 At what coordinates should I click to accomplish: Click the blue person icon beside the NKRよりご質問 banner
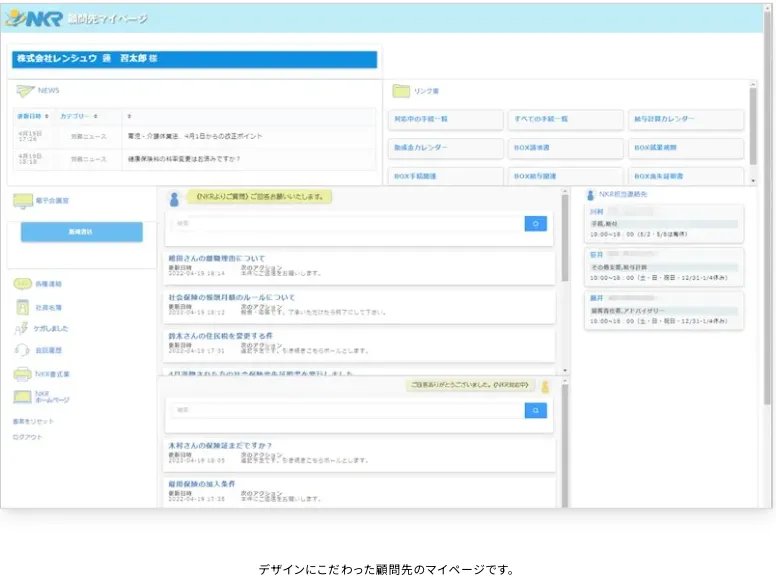[x=174, y=199]
